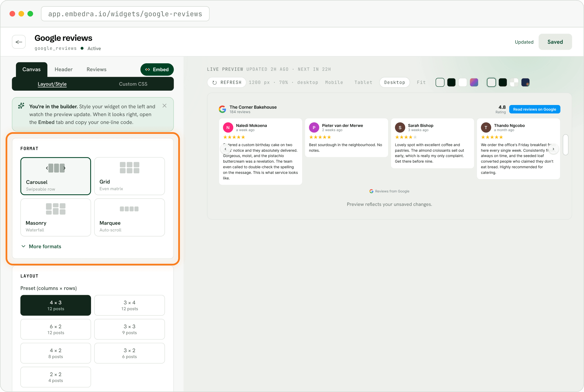Pick the 3 × 3 preset with 9 posts
Viewport: 584px width, 392px height.
click(129, 329)
